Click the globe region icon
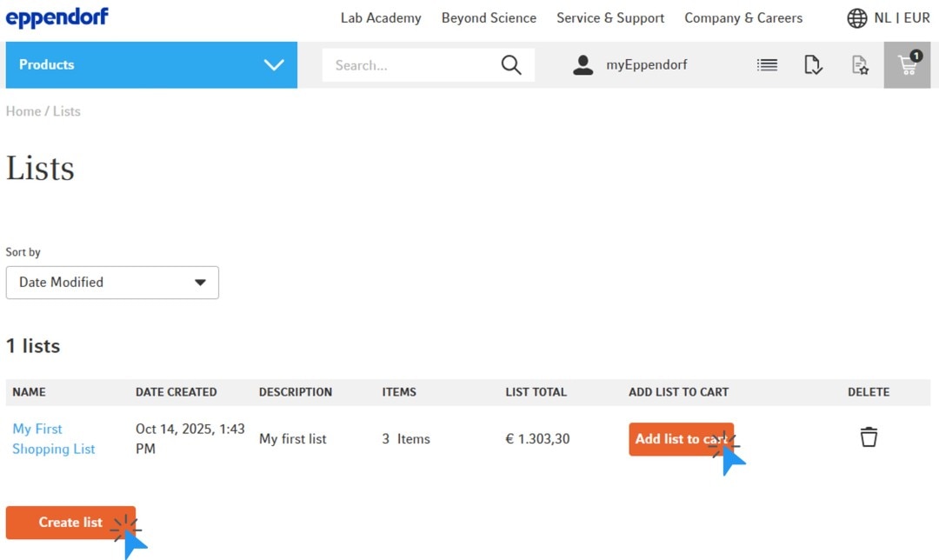 (x=856, y=18)
